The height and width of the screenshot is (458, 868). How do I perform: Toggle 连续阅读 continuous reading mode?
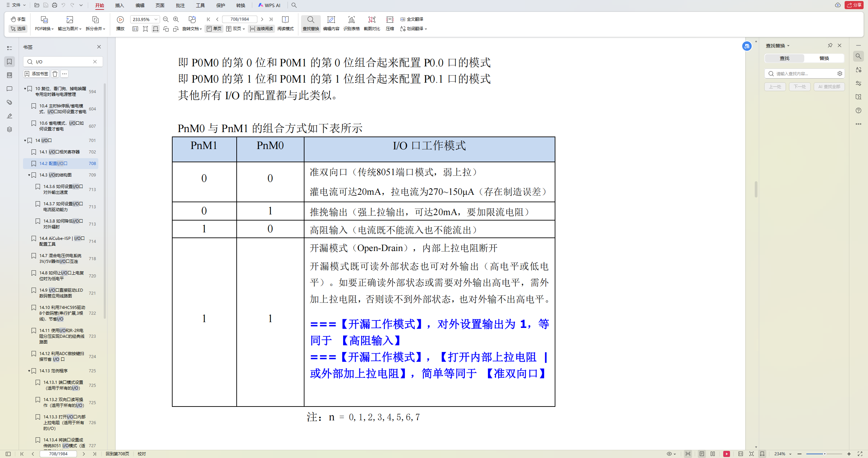(261, 29)
